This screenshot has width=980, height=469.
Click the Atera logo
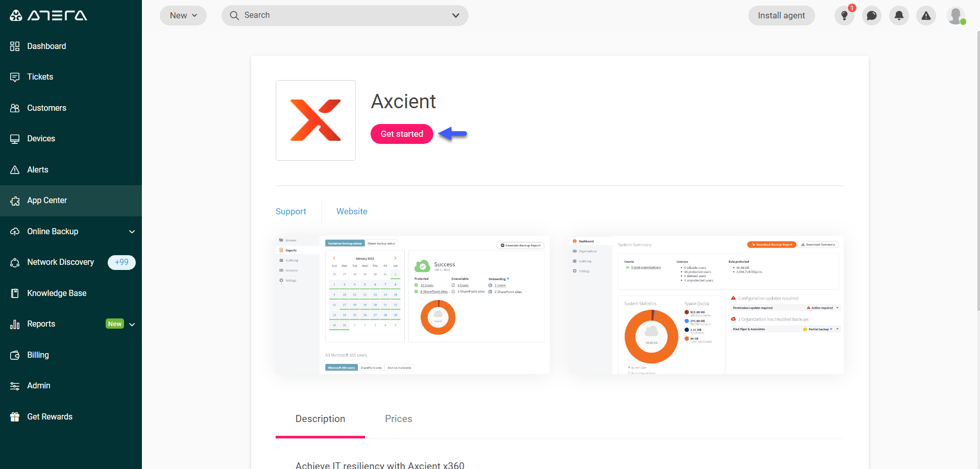pyautogui.click(x=48, y=15)
